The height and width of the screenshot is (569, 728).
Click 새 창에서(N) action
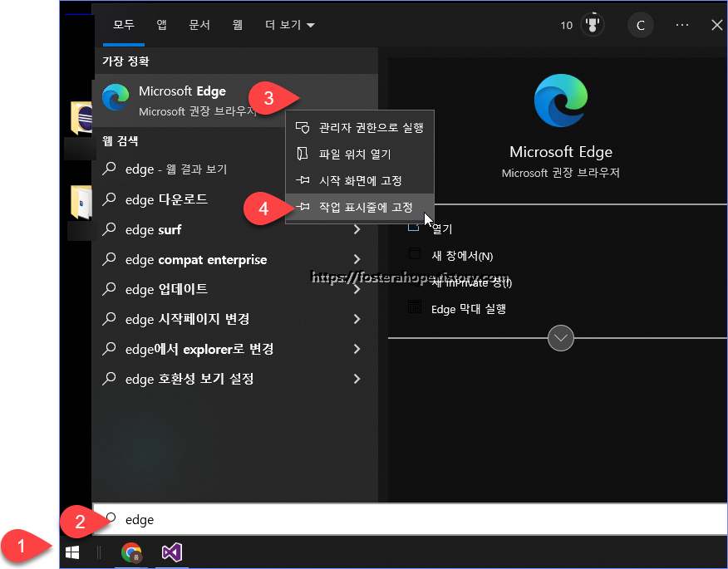(x=462, y=256)
